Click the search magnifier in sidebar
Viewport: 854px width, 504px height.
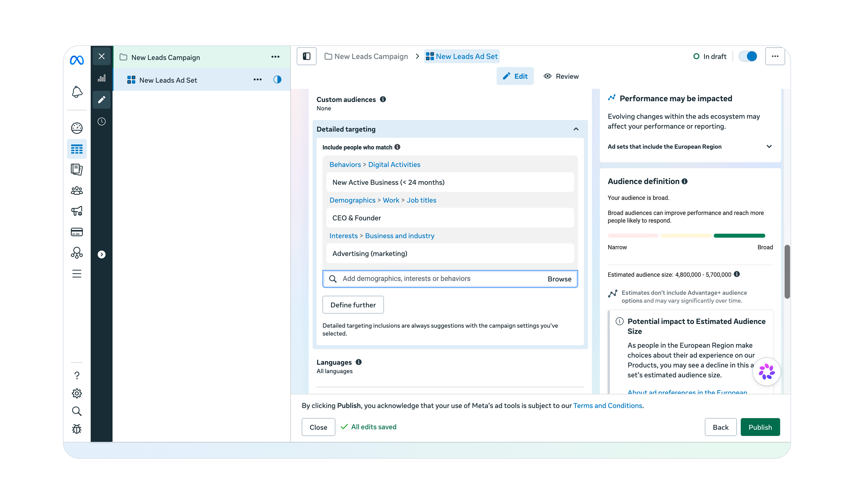point(77,411)
